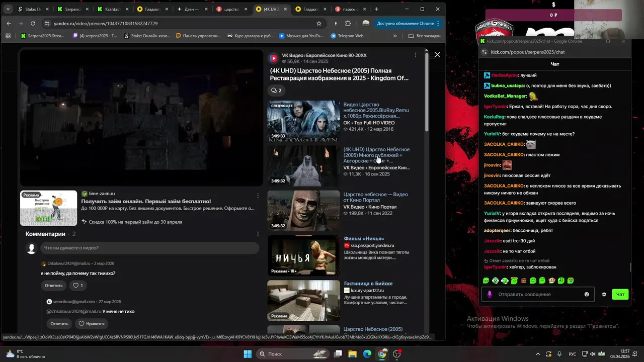The width and height of the screenshot is (644, 362).
Task: Bookmark this page with the star icon
Action: coord(318,23)
